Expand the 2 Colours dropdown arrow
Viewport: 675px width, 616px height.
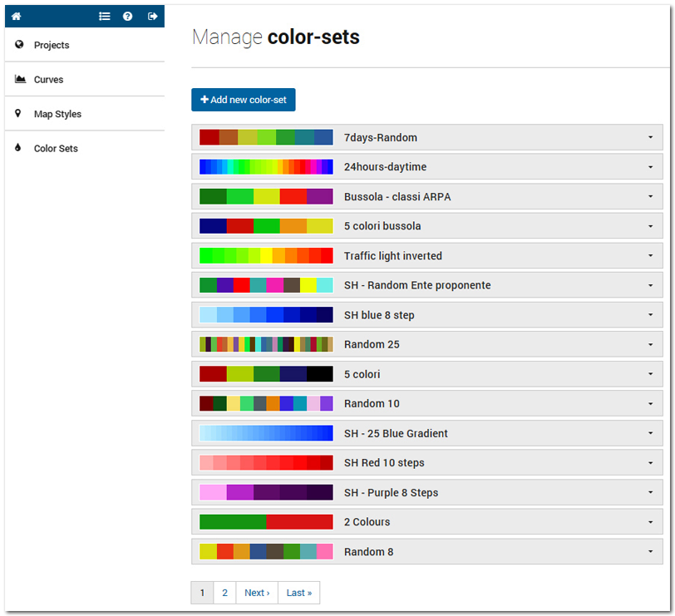coord(650,522)
